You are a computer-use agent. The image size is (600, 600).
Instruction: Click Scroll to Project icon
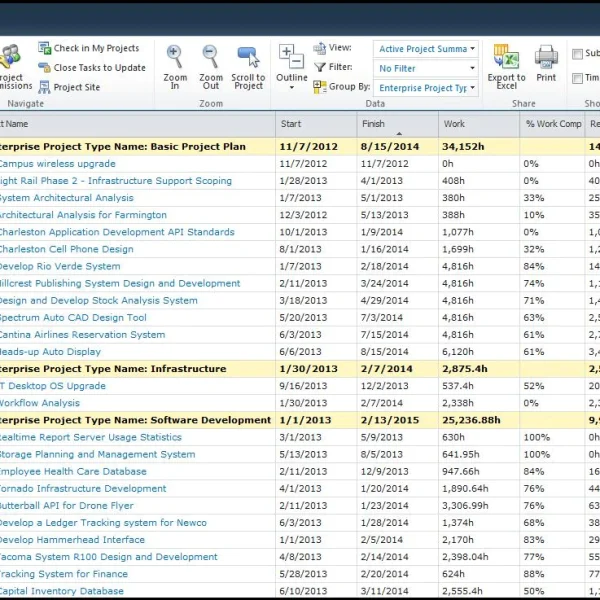point(248,57)
